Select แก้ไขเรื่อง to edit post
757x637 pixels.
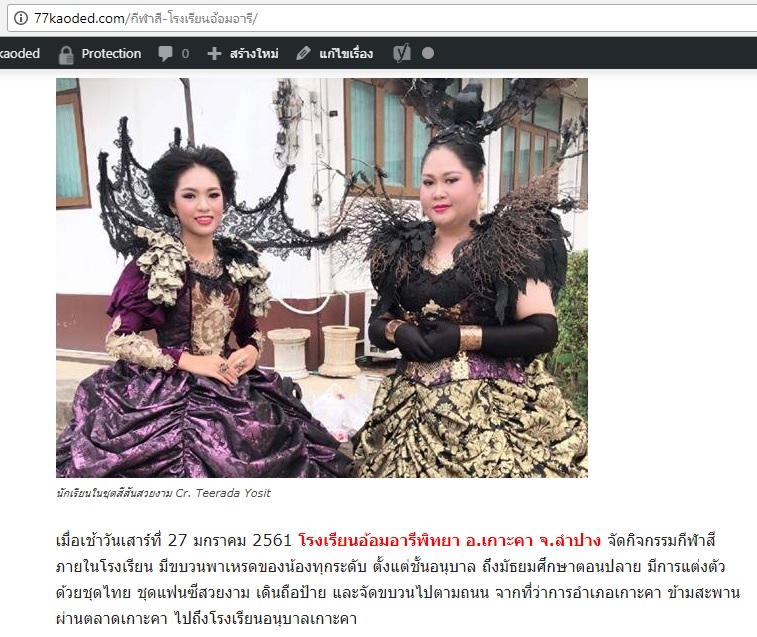tap(346, 53)
